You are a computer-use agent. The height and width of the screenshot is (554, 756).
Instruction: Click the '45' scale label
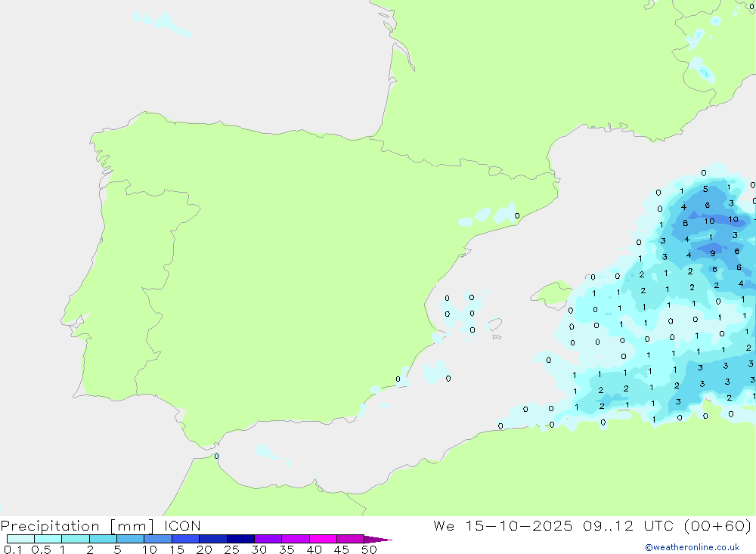(342, 549)
